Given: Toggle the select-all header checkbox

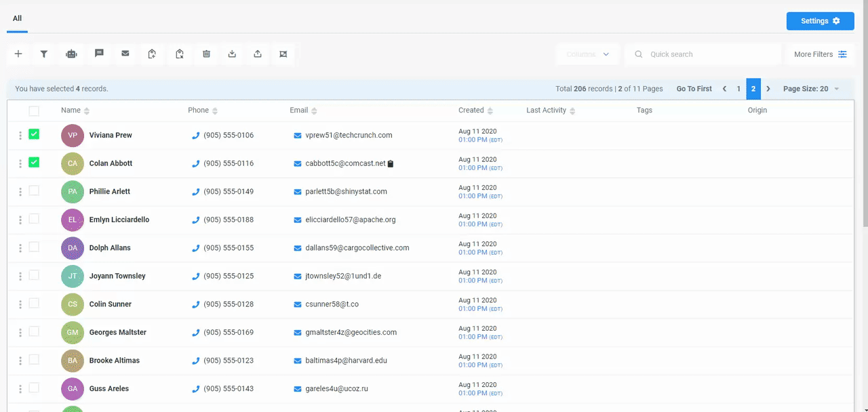Looking at the screenshot, I should (34, 111).
